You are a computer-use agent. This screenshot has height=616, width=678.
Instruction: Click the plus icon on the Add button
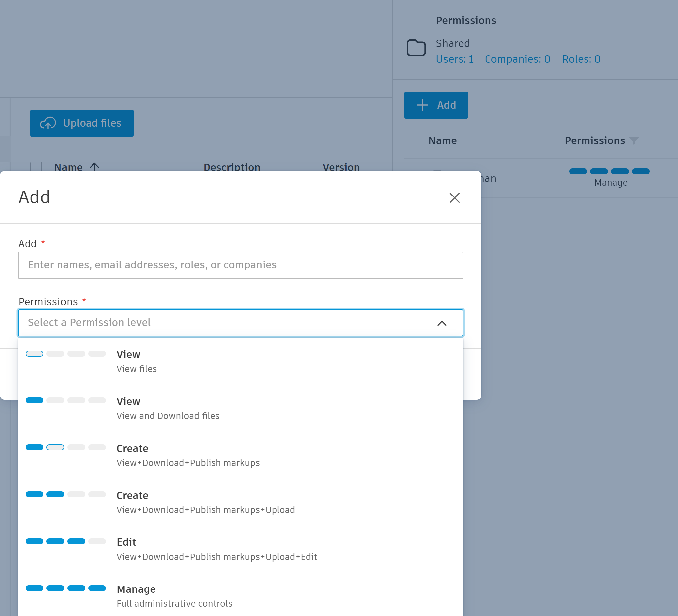[422, 105]
